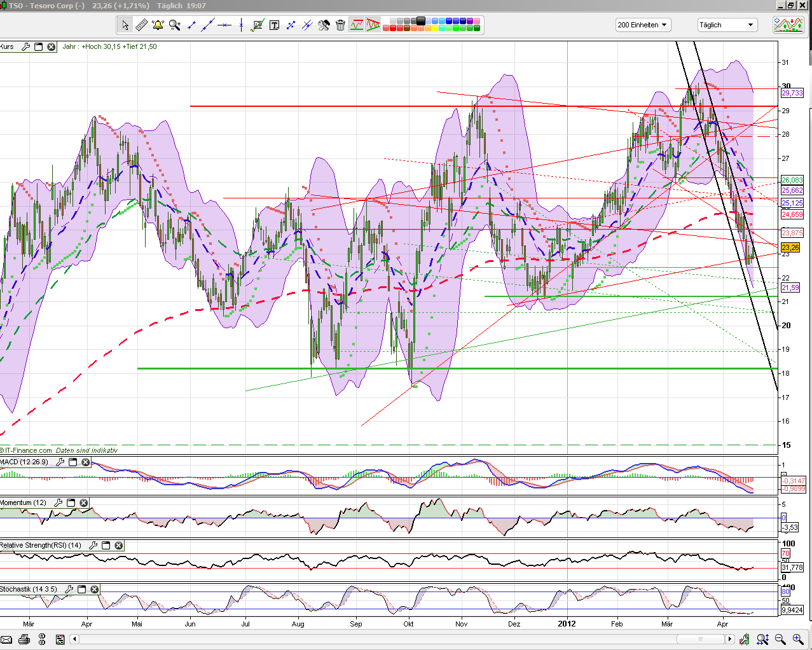The image size is (812, 650).
Task: Click the zoom out magnifier icon
Action: pyautogui.click(x=780, y=639)
